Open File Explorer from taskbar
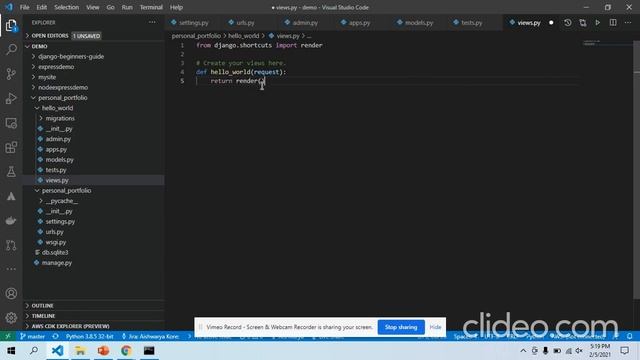This screenshot has height=360, width=640. [80, 351]
